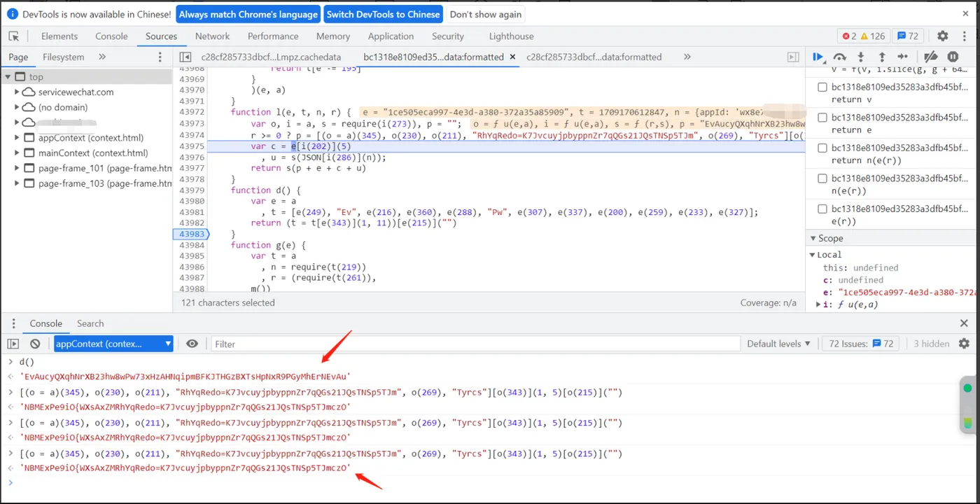980x504 pixels.
Task: Expand servicewechat.com in file tree
Action: [x=17, y=92]
